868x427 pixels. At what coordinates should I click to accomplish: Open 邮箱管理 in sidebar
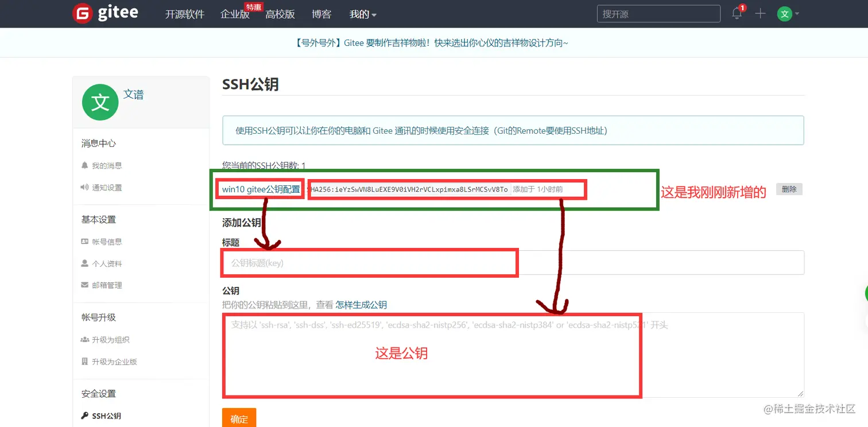click(x=107, y=285)
